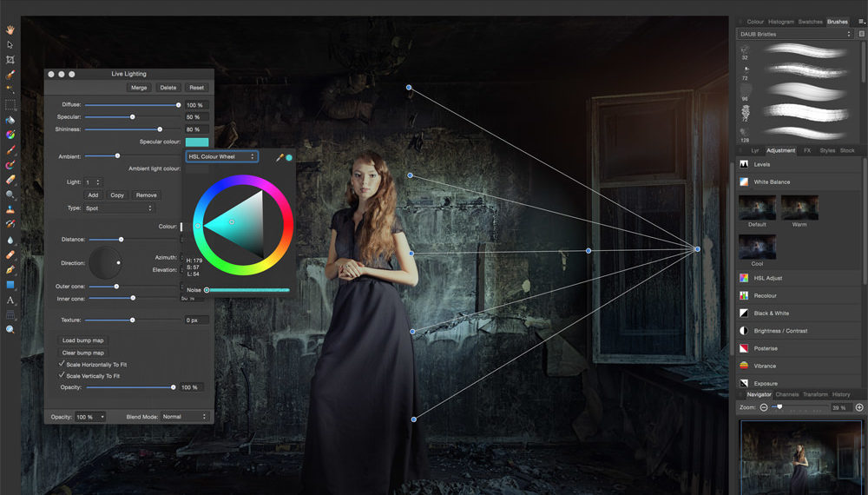Viewport: 868px width, 495px height.
Task: Click the Diffuse slider handle
Action: tap(178, 105)
